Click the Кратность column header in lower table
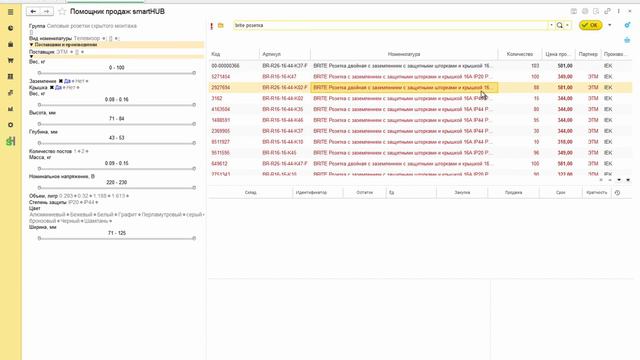 coord(596,192)
